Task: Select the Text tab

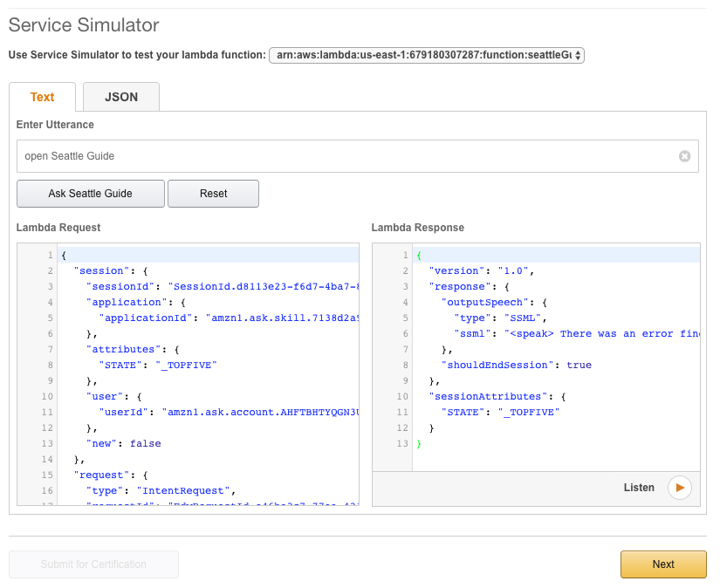Action: coord(42,97)
